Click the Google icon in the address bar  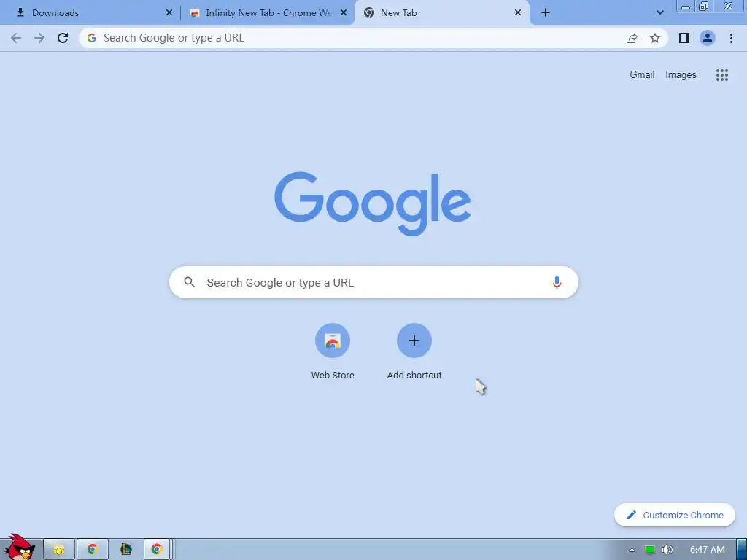92,38
